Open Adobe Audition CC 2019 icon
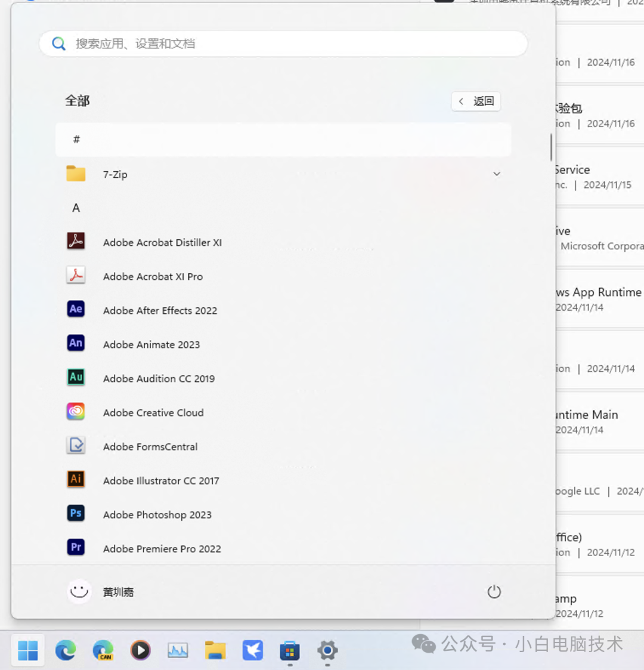Image resolution: width=644 pixels, height=670 pixels. pyautogui.click(x=76, y=377)
